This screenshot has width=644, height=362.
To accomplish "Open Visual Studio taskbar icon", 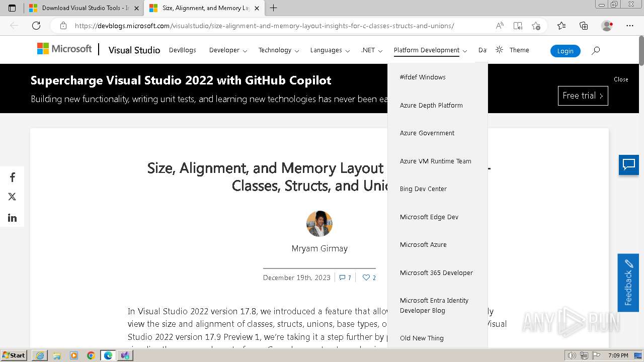I will pyautogui.click(x=125, y=355).
